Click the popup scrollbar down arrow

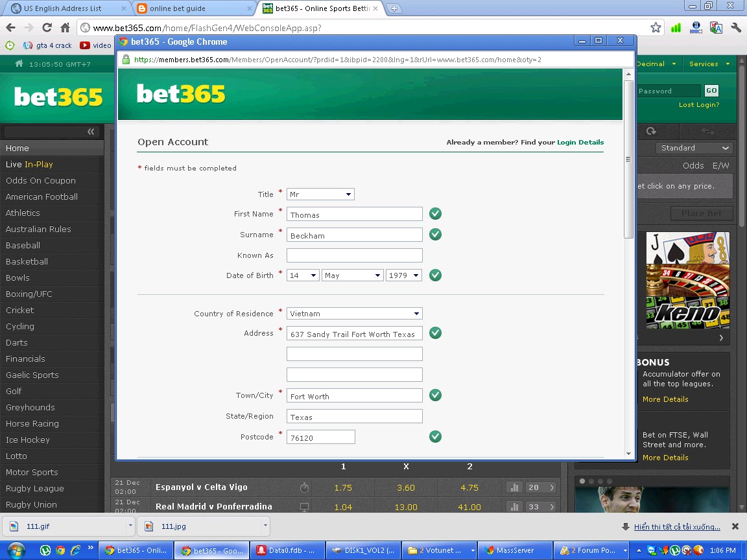[x=628, y=454]
